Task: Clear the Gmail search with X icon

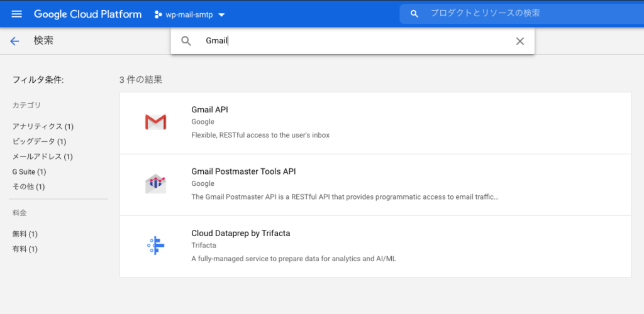Action: tap(519, 41)
